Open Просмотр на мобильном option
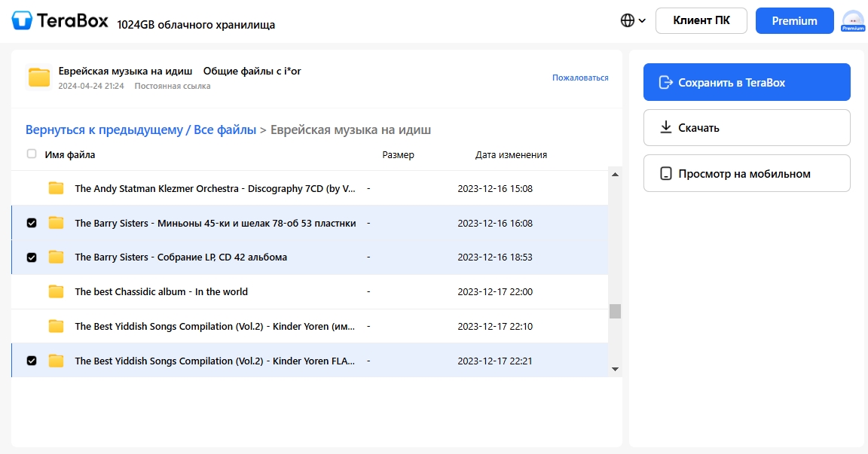The width and height of the screenshot is (868, 454). coord(746,174)
